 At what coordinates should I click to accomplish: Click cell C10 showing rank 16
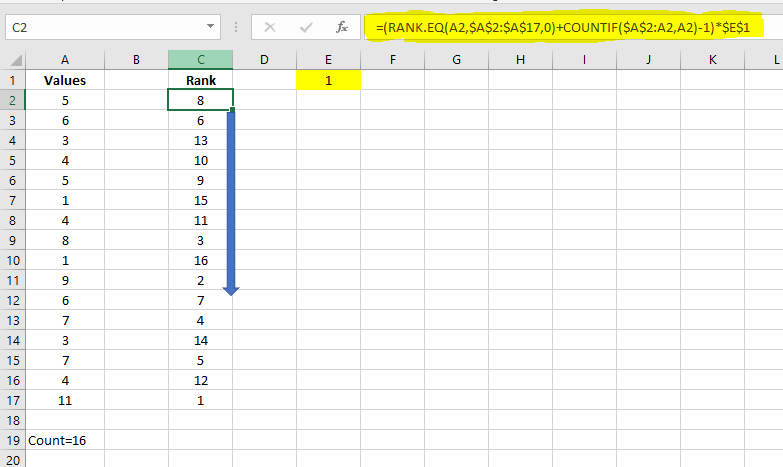(201, 260)
